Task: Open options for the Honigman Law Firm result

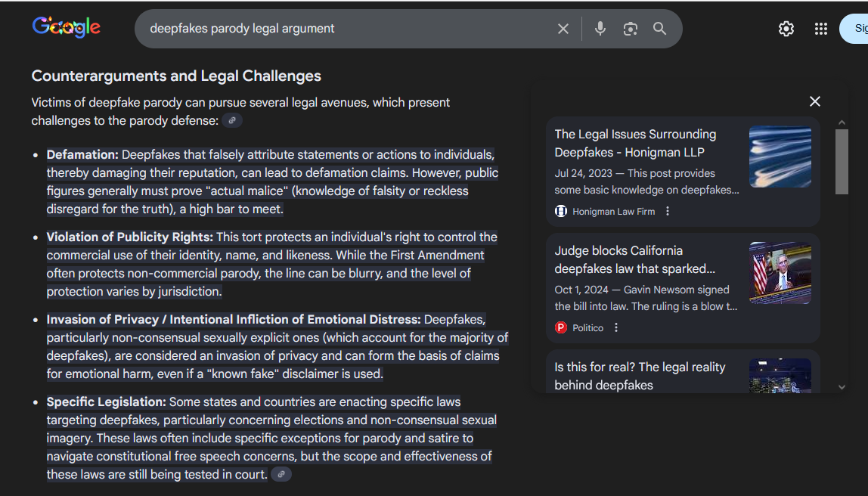Action: pyautogui.click(x=668, y=212)
